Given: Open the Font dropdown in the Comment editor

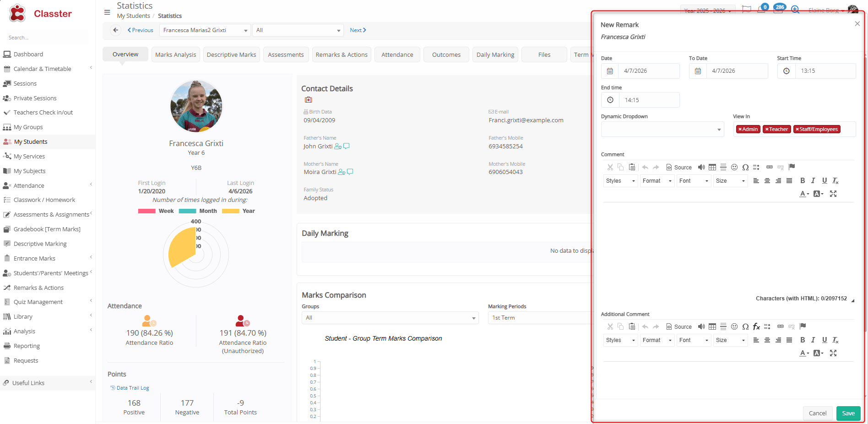Looking at the screenshot, I should pyautogui.click(x=694, y=181).
